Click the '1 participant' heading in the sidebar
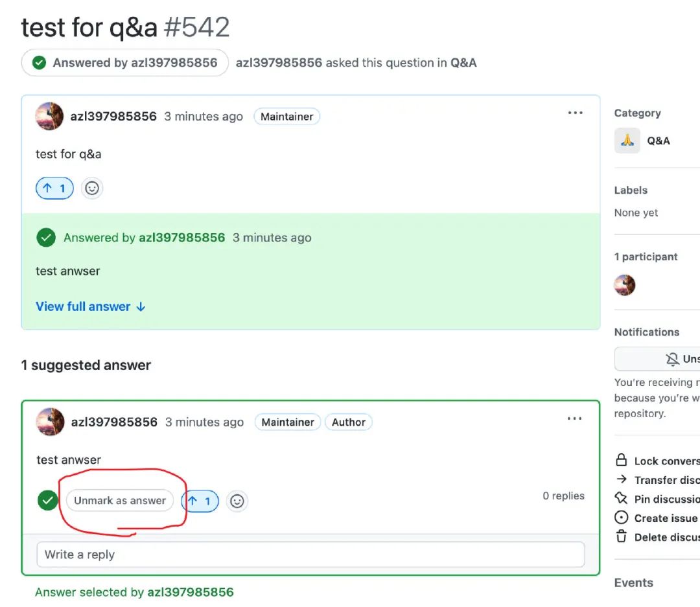 coord(646,257)
